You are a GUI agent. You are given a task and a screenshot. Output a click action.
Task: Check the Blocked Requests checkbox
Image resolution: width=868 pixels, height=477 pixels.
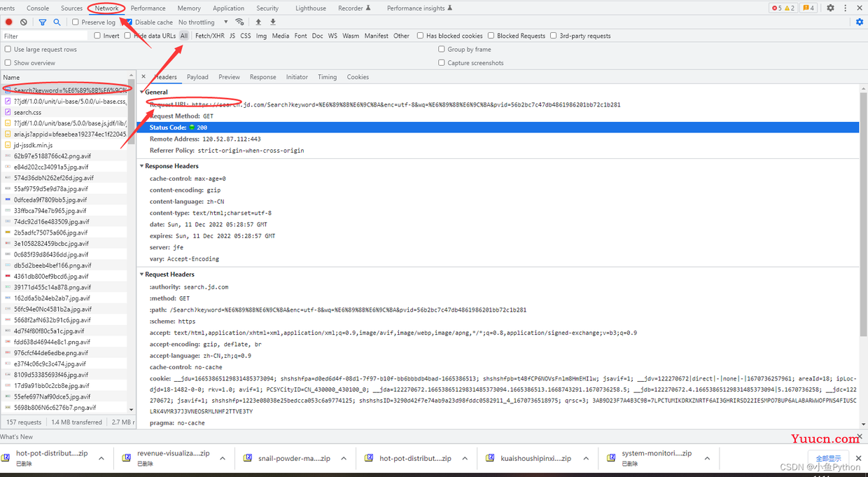point(491,36)
